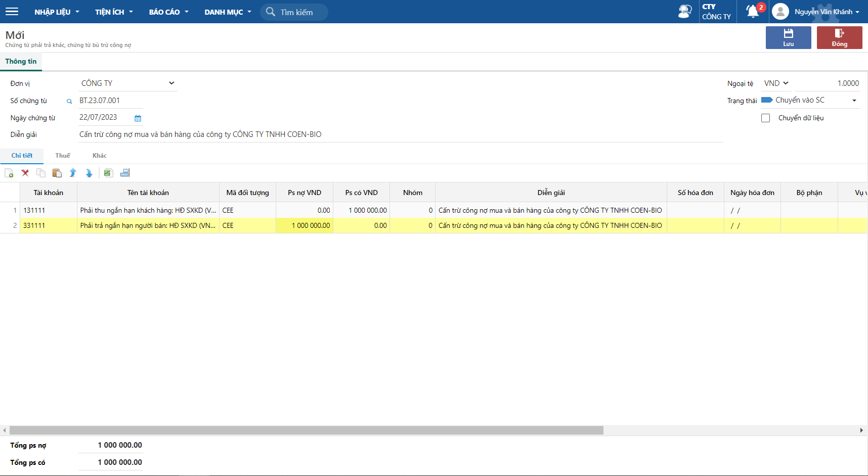
Task: Switch to the Thuế tab
Action: pyautogui.click(x=63, y=156)
